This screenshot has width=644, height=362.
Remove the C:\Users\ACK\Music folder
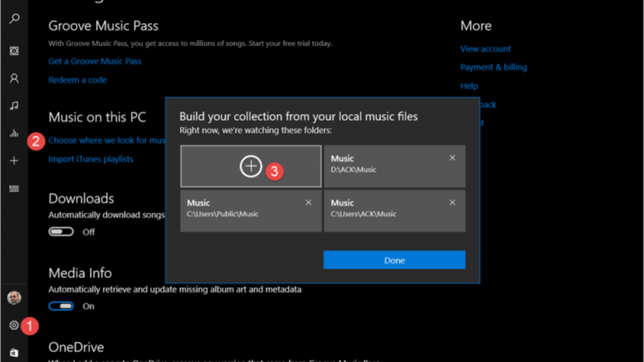tap(452, 202)
